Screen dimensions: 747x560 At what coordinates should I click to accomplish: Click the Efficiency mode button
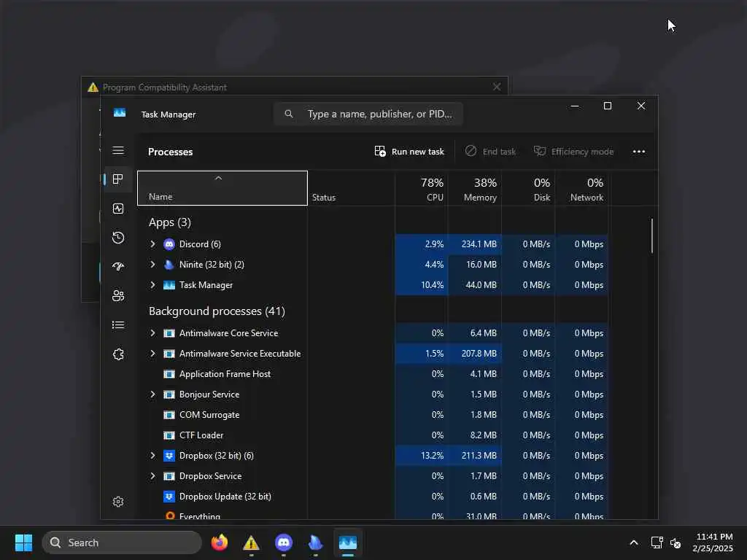(x=573, y=152)
